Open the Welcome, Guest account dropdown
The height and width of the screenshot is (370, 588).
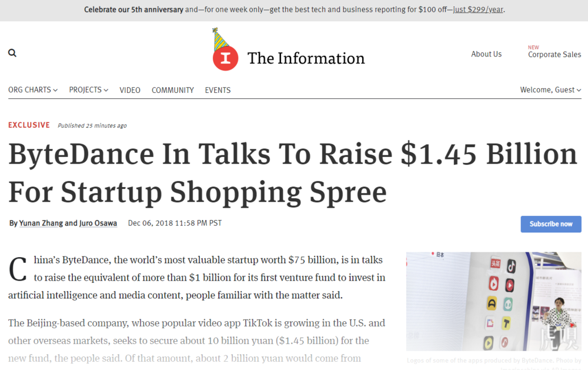[550, 90]
